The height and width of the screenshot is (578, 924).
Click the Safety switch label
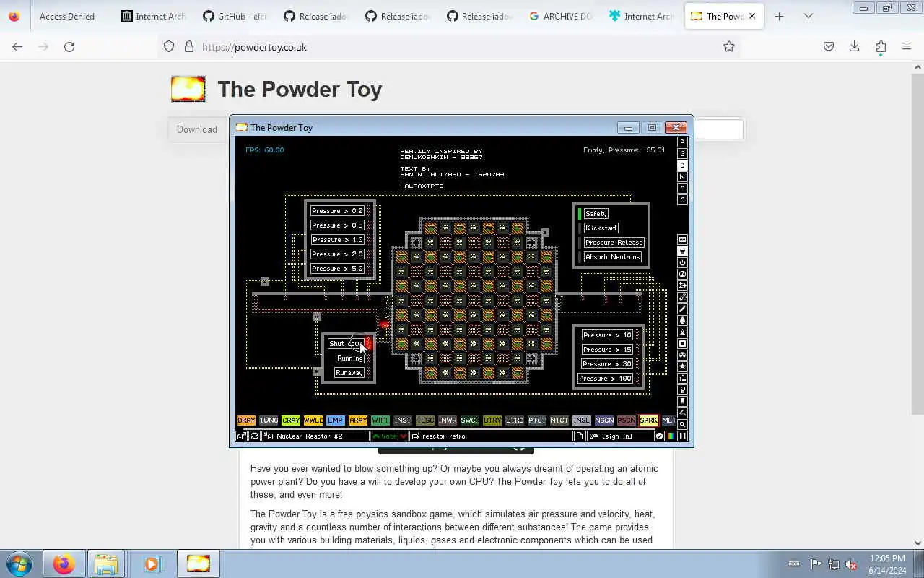[x=596, y=214]
